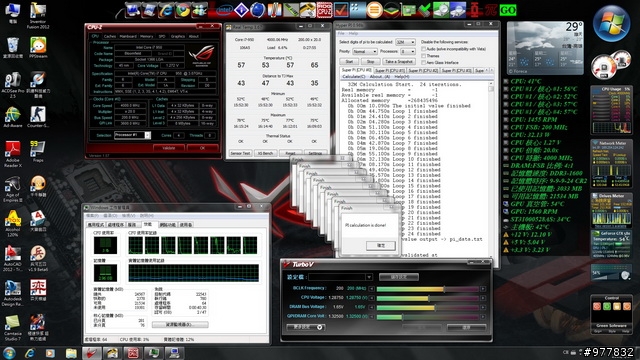Click Take a Snapshot button
Screen dimensions: 640x360
click(399, 61)
